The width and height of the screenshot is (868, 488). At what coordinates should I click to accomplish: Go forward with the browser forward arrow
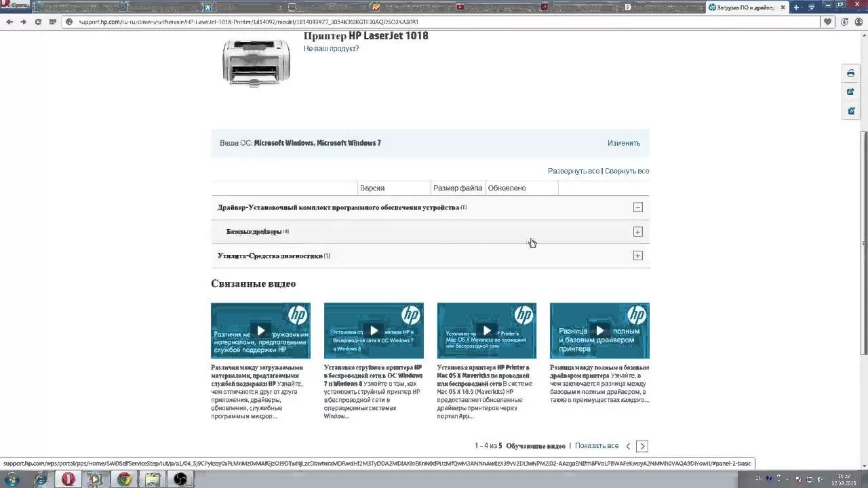pos(23,22)
